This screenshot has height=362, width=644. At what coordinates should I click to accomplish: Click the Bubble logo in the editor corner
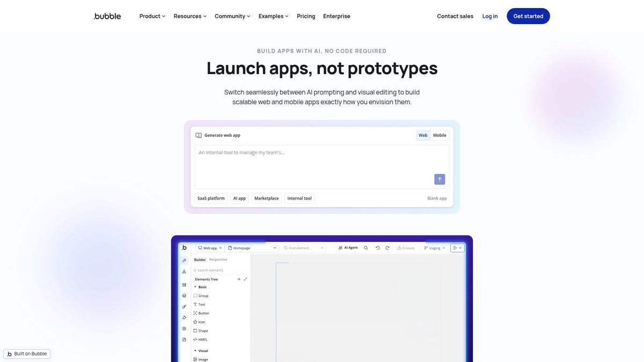(185, 248)
